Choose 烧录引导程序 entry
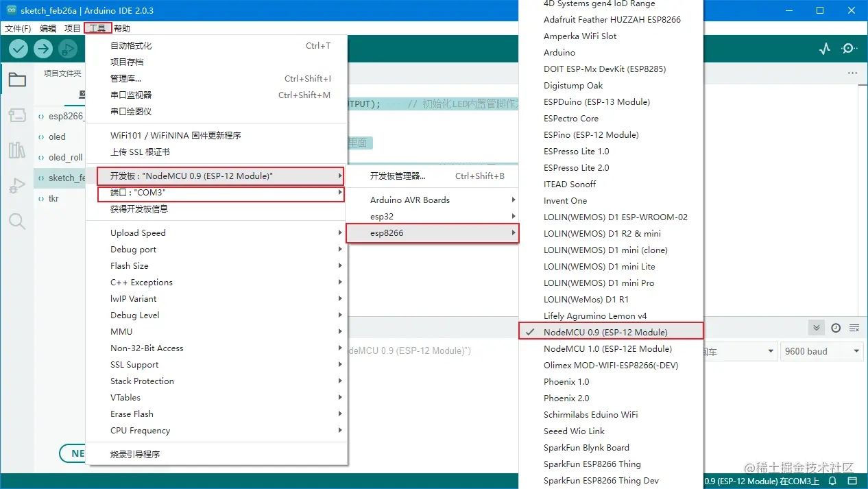 click(x=217, y=455)
